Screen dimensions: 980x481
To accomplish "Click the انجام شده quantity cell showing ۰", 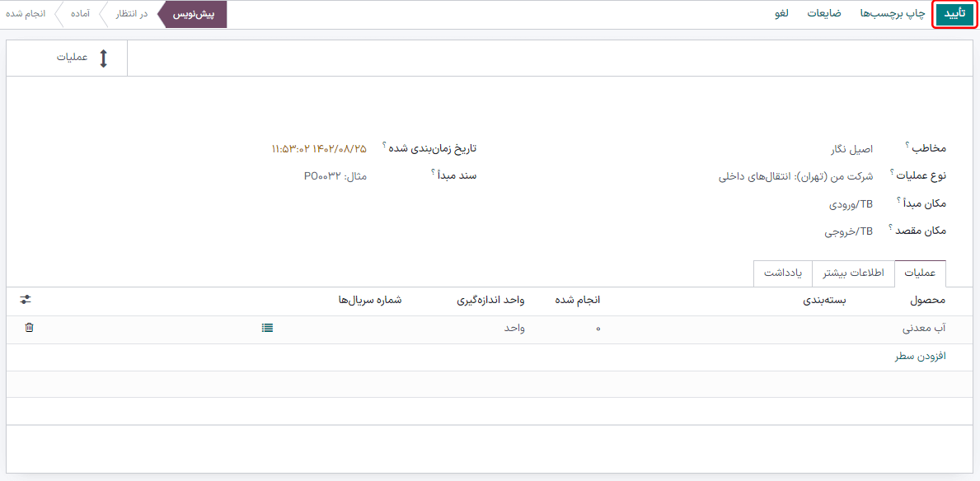I will (598, 328).
